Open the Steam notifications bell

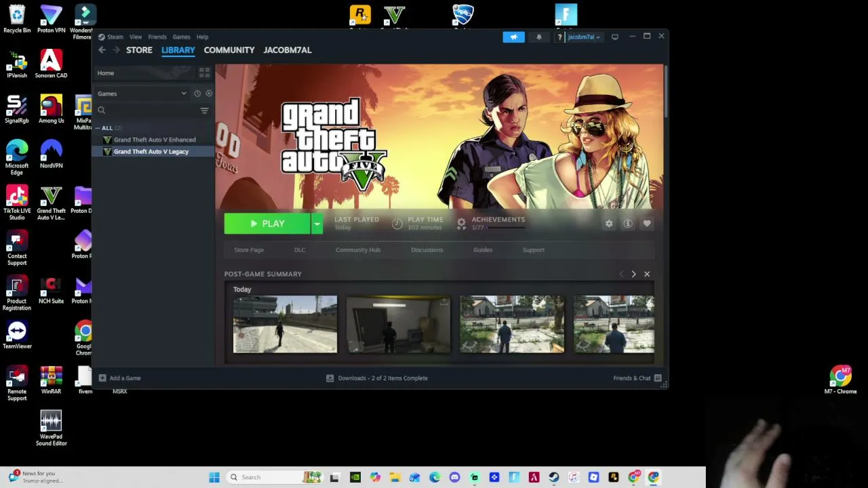click(539, 37)
